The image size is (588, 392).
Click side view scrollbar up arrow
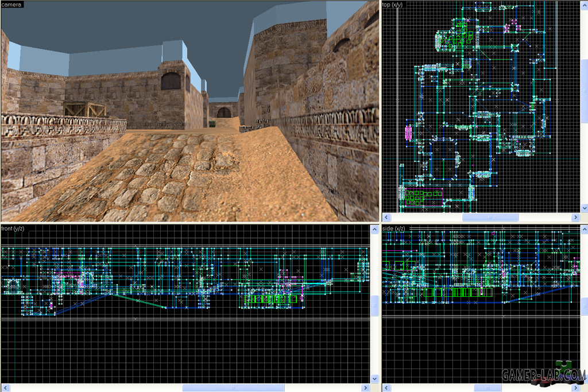point(584,230)
